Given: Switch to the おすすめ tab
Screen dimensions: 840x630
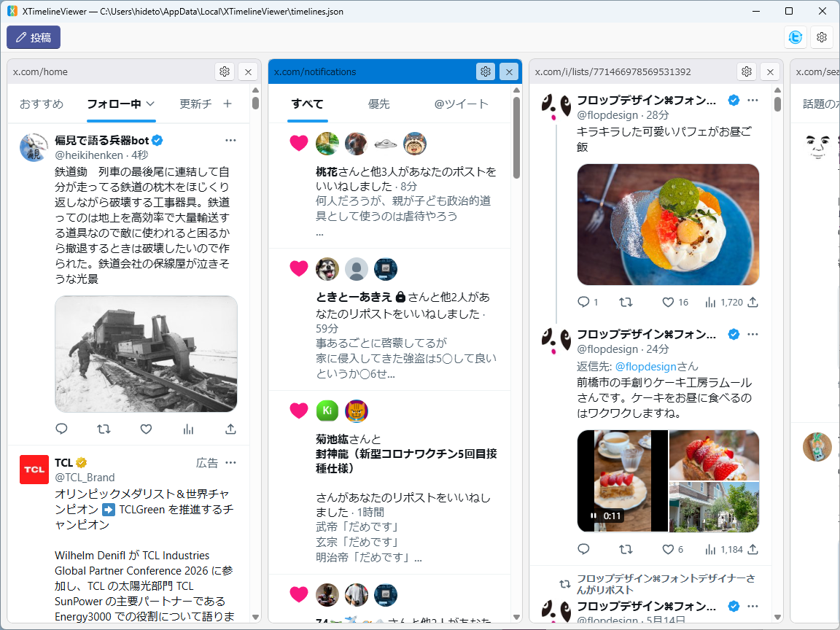Looking at the screenshot, I should (42, 104).
